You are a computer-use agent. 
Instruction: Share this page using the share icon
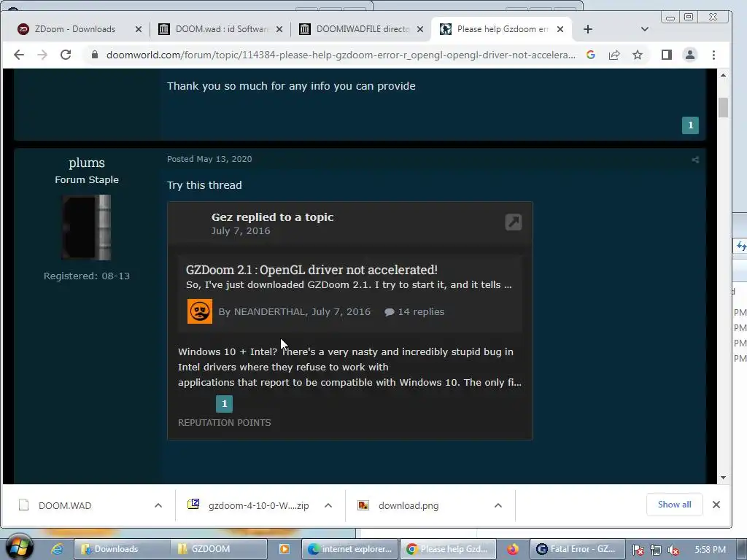click(614, 55)
